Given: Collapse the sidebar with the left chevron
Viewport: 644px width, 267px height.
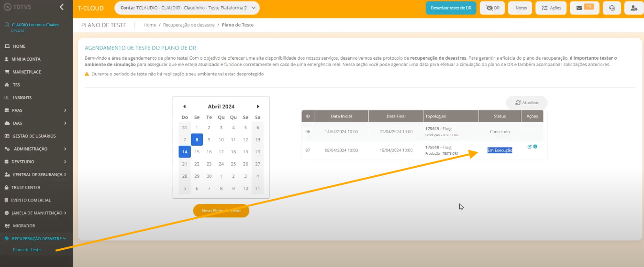Looking at the screenshot, I should [62, 7].
